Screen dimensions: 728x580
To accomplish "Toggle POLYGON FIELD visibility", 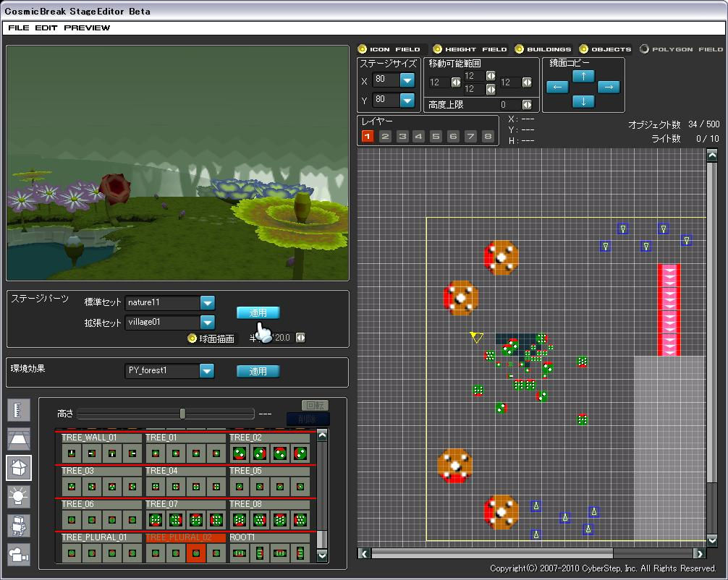I will (x=644, y=49).
